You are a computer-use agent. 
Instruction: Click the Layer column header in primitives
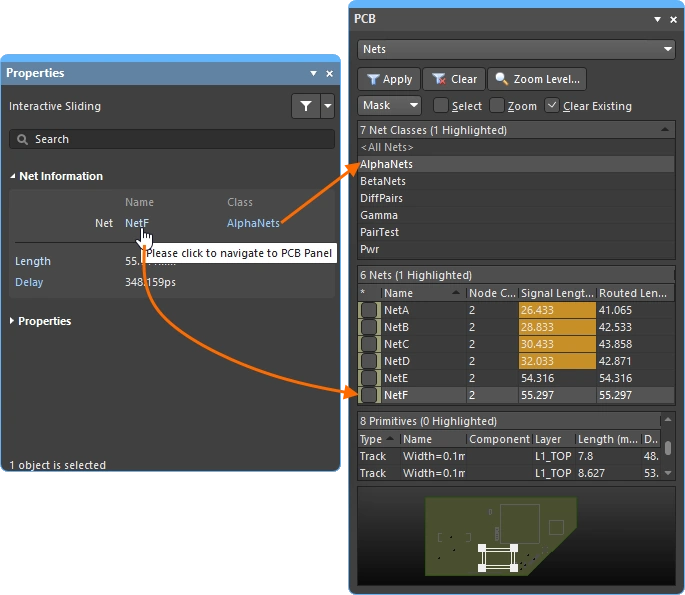point(554,439)
